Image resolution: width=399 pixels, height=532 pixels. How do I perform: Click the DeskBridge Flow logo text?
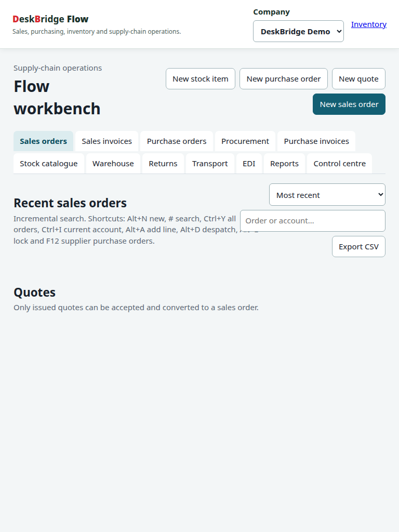50,19
